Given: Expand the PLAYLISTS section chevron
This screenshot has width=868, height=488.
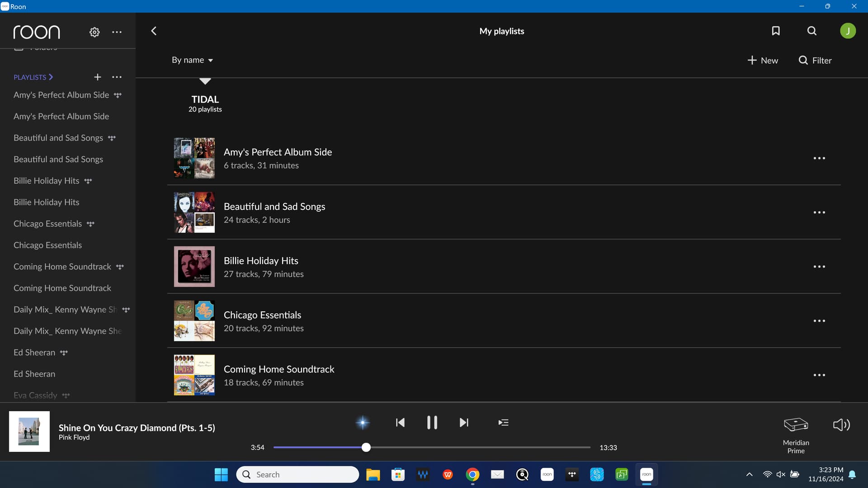Looking at the screenshot, I should click(x=51, y=77).
